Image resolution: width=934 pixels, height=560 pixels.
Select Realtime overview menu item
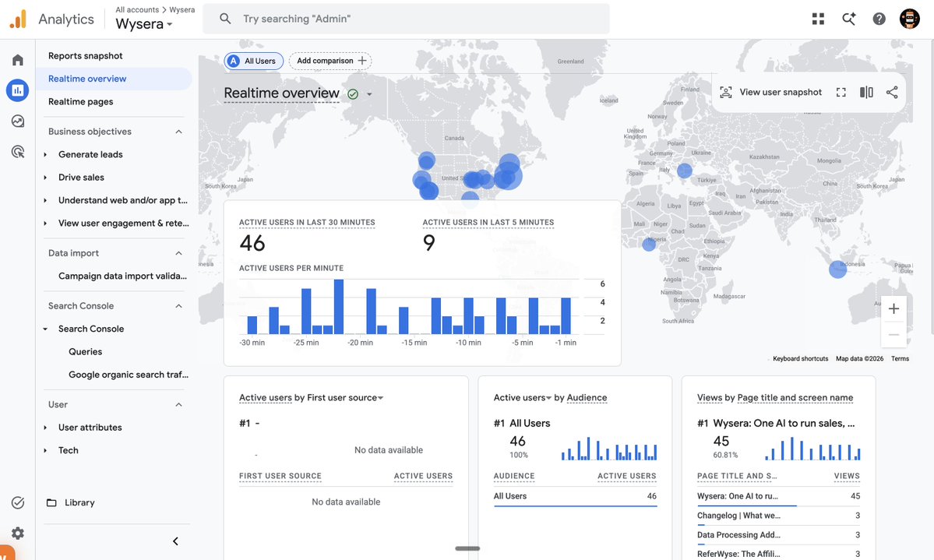[x=114, y=79]
